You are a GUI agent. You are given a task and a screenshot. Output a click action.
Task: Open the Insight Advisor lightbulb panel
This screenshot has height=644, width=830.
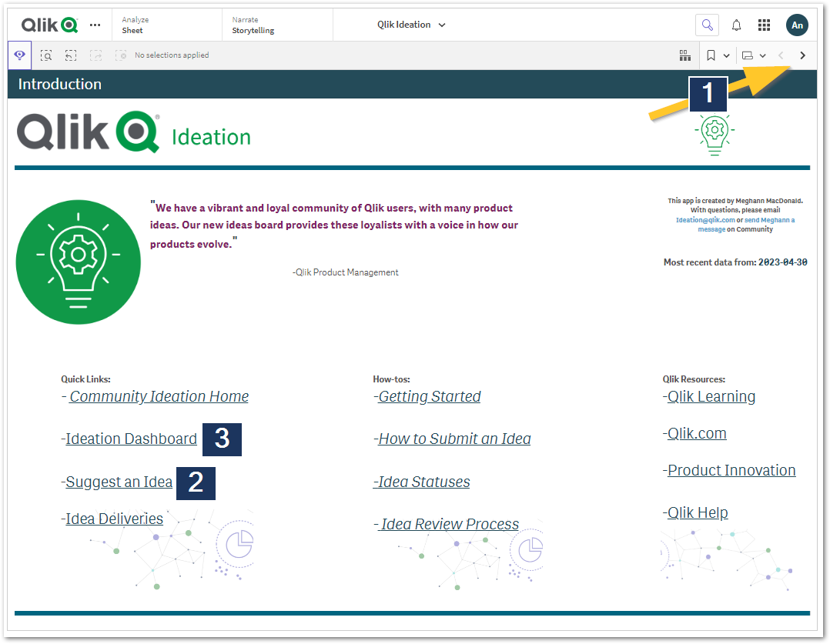(x=19, y=55)
